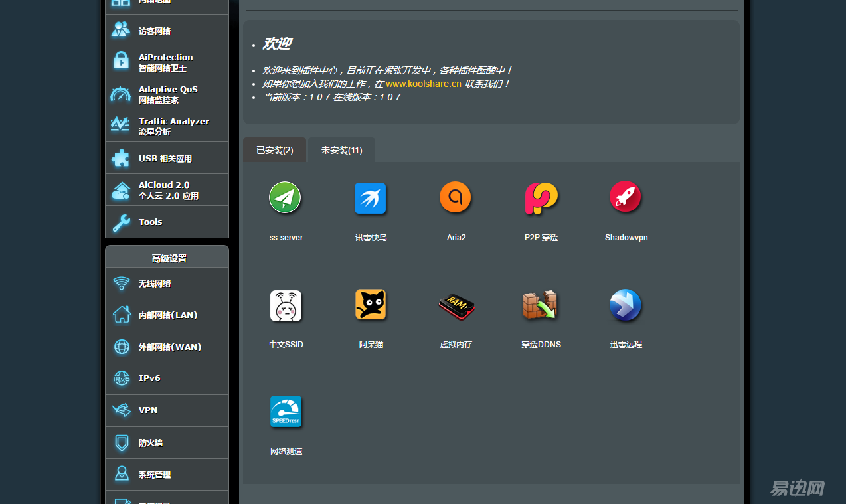Click the 迅雷远程 blue arrow icon

click(626, 305)
